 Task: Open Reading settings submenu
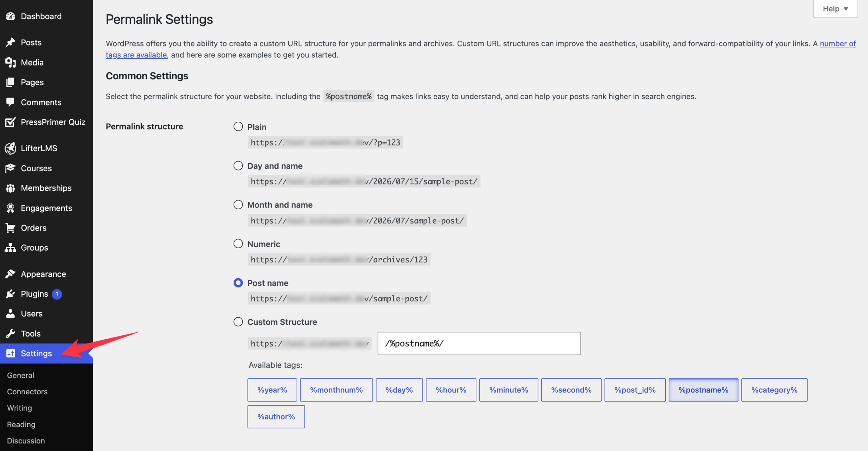pyautogui.click(x=21, y=425)
